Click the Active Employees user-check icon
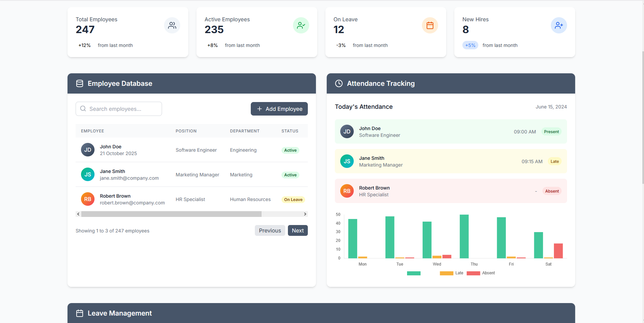 tap(301, 25)
